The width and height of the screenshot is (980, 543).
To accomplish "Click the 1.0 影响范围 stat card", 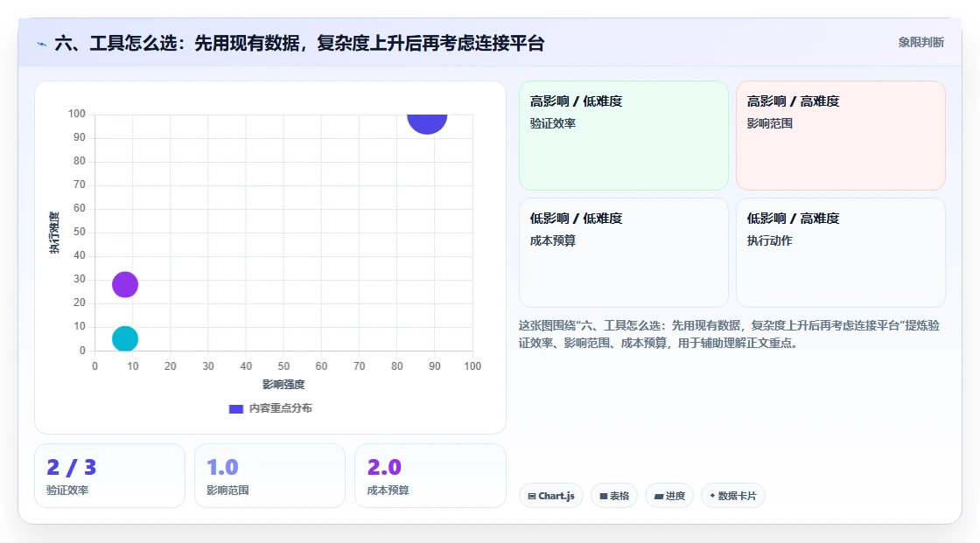I will [270, 476].
